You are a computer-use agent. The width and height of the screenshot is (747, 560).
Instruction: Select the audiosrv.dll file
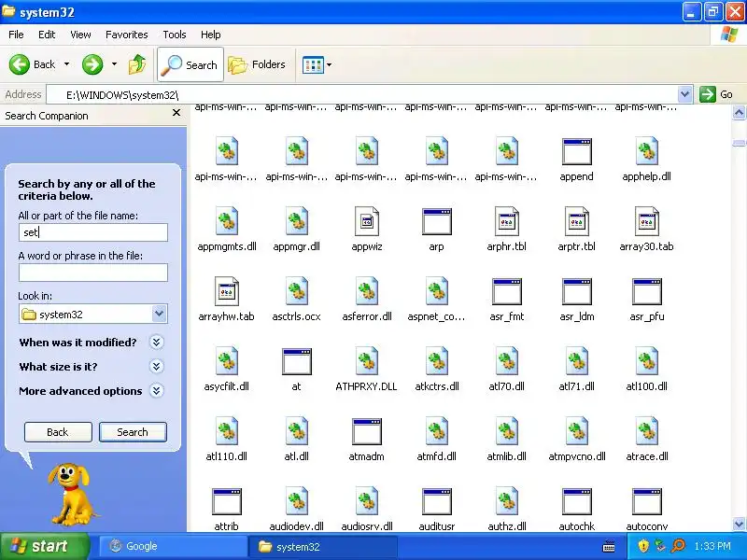pos(367,509)
